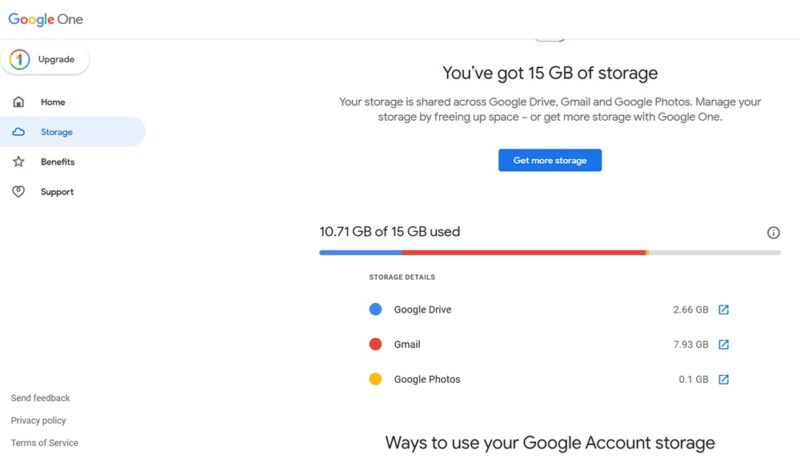Image resolution: width=800 pixels, height=458 pixels.
Task: Click the red Gmail segment of storage bar
Action: [523, 252]
